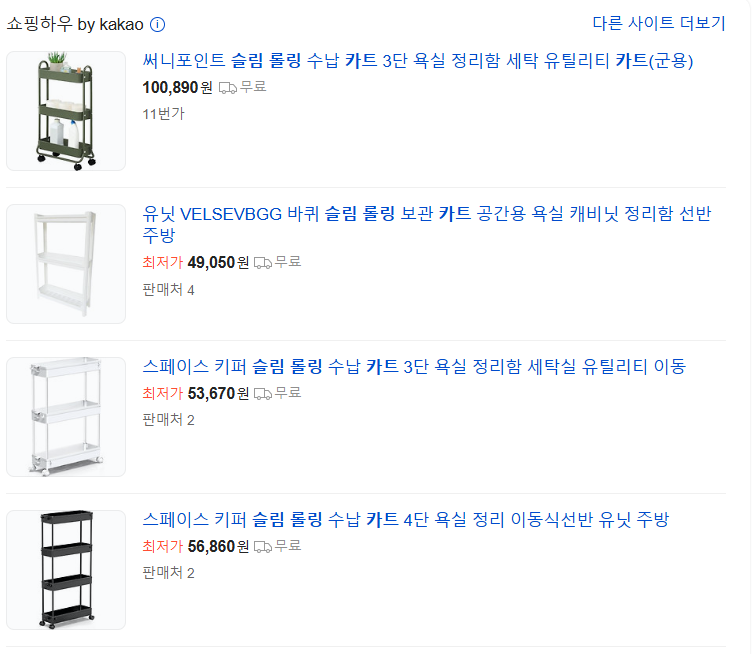Click the 최저가 49,050원 price
The width and height of the screenshot is (753, 654).
195,263
